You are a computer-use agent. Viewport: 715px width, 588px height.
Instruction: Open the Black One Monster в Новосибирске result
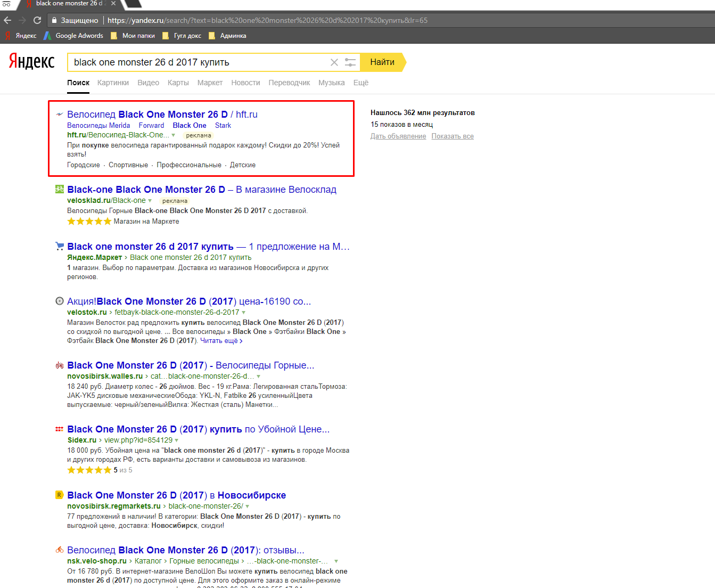(177, 495)
